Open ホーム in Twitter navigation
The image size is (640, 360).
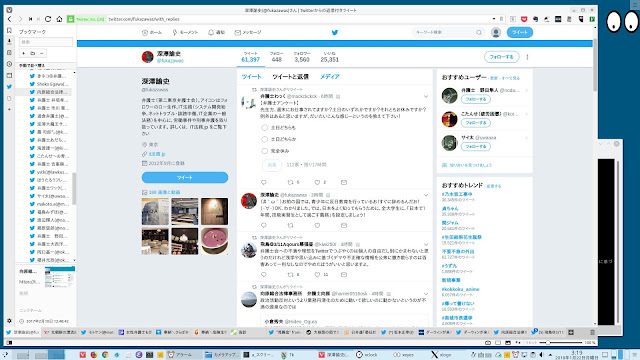[x=152, y=32]
